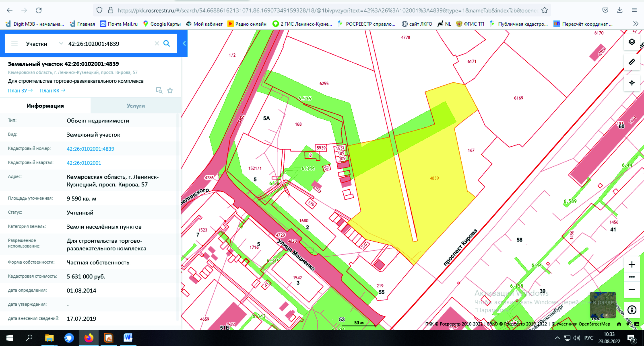The height and width of the screenshot is (346, 644).
Task: Select the Информация tab
Action: coord(45,106)
